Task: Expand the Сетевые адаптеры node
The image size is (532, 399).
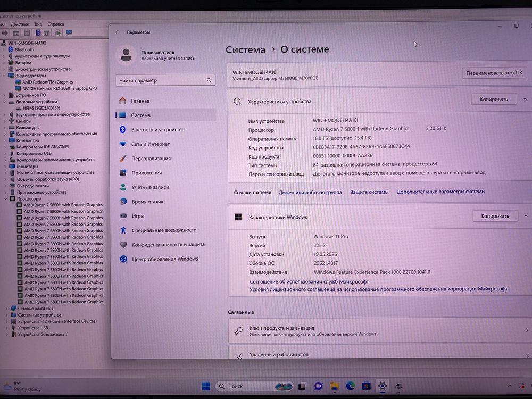Action: tap(6, 309)
